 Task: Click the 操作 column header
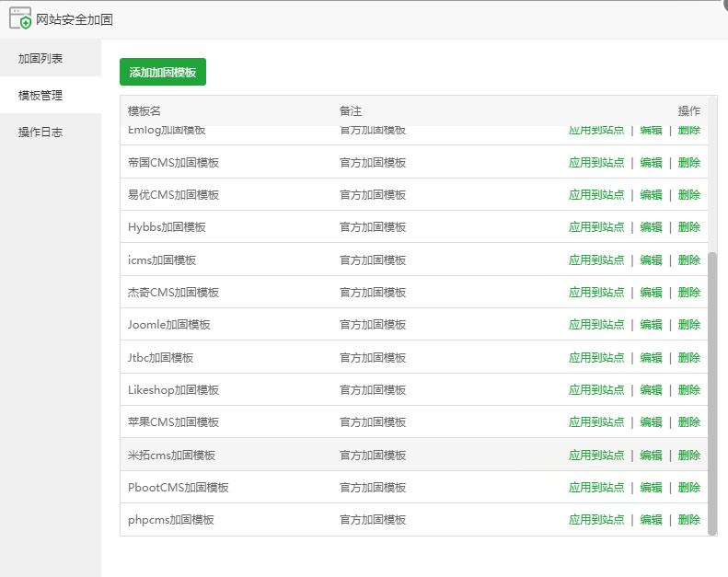[689, 111]
